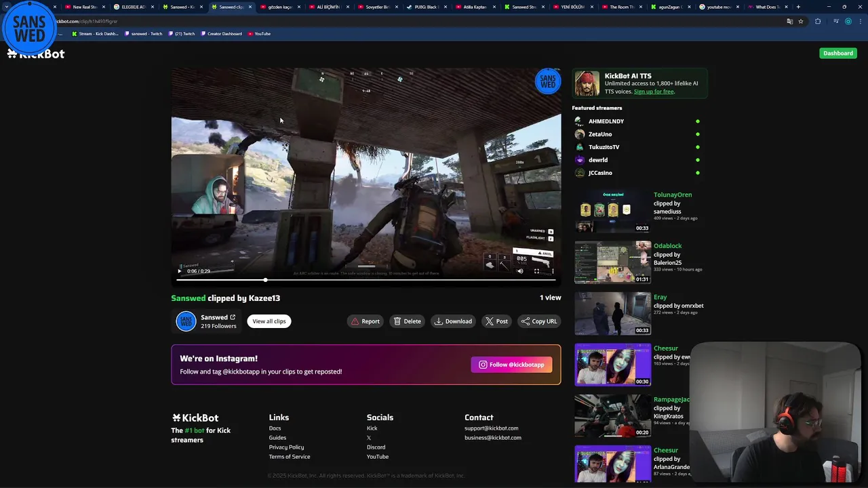This screenshot has width=868, height=488.
Task: Open the Odablock clip thumbnail
Action: click(x=613, y=262)
